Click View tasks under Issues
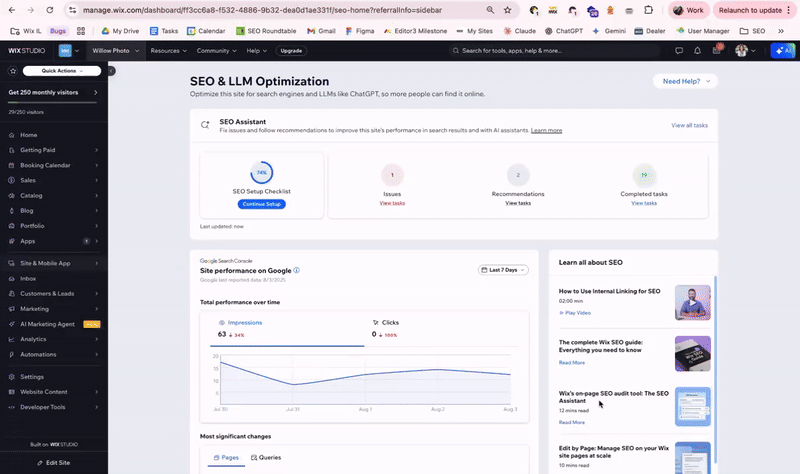Image resolution: width=800 pixels, height=474 pixels. [x=392, y=203]
